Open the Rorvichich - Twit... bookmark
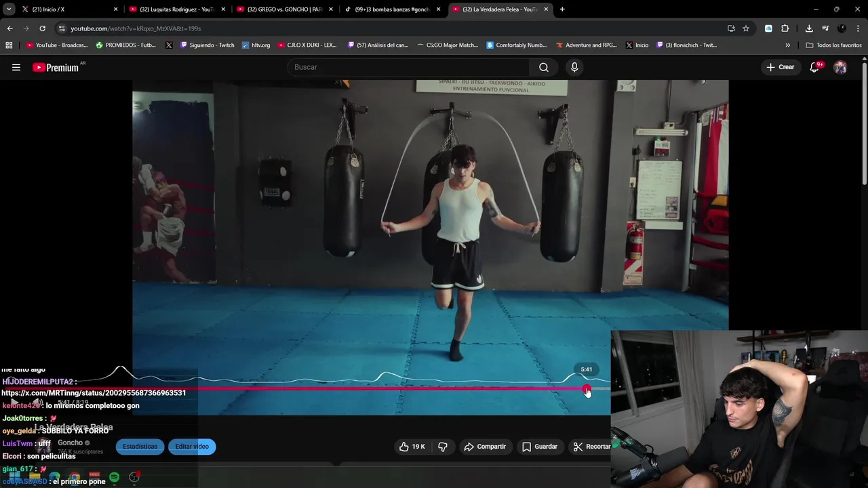This screenshot has height=488, width=868. [x=686, y=45]
